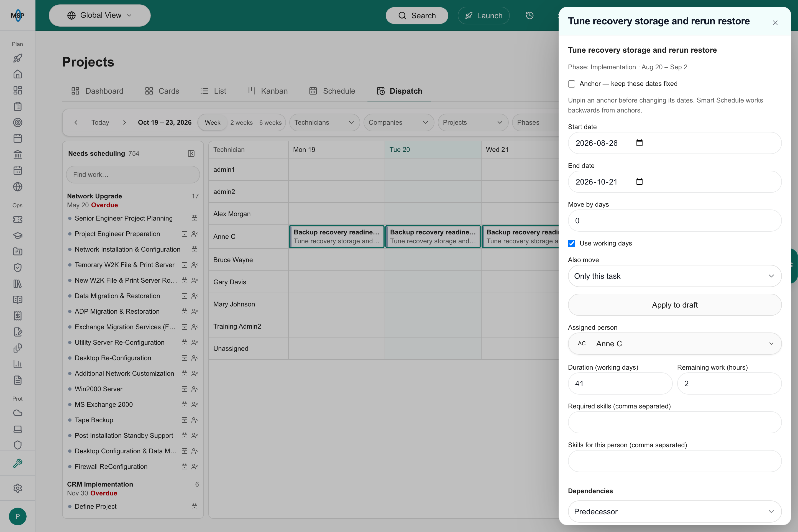Open the Technicians filter dropdown

tap(324, 122)
